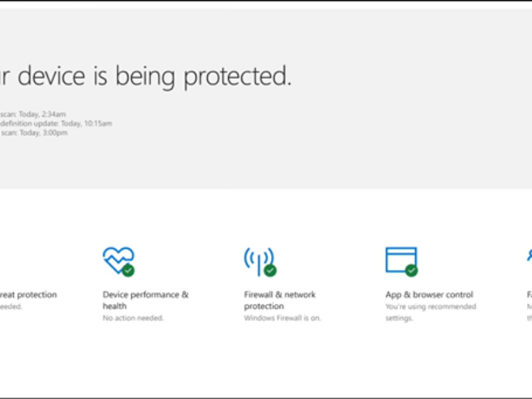Click the cut-off "eeded." status under threat protection
Image resolution: width=532 pixels, height=399 pixels.
[11, 306]
